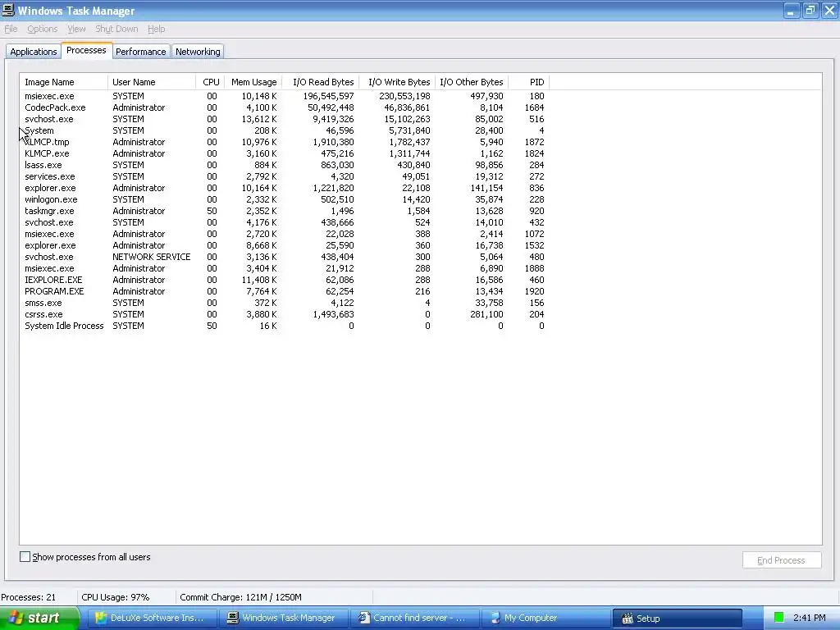Select the lsass.exe process

pyautogui.click(x=285, y=165)
